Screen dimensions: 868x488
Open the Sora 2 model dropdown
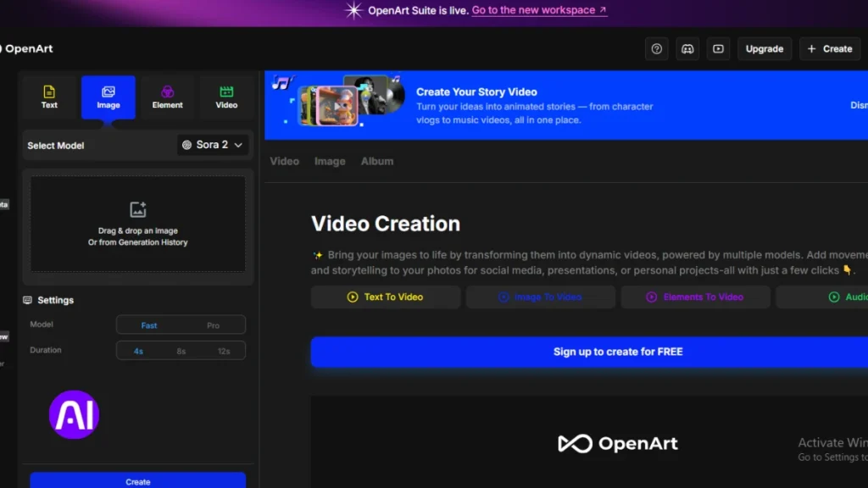[x=213, y=145]
